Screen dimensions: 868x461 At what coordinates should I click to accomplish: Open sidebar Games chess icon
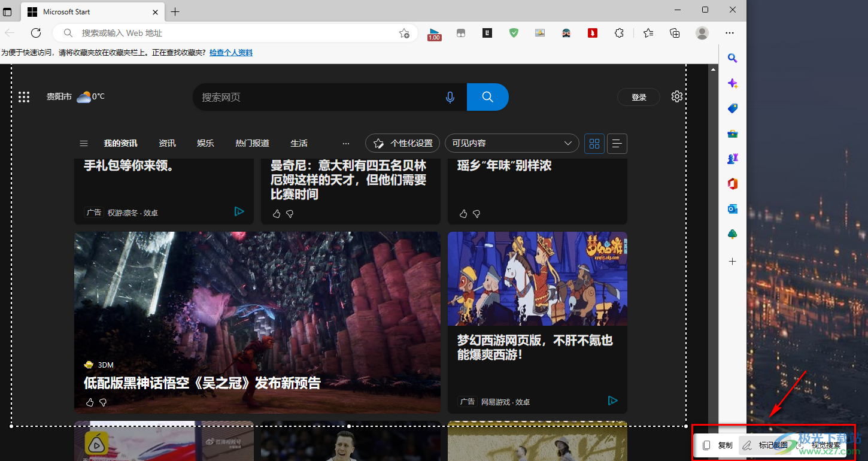click(732, 159)
